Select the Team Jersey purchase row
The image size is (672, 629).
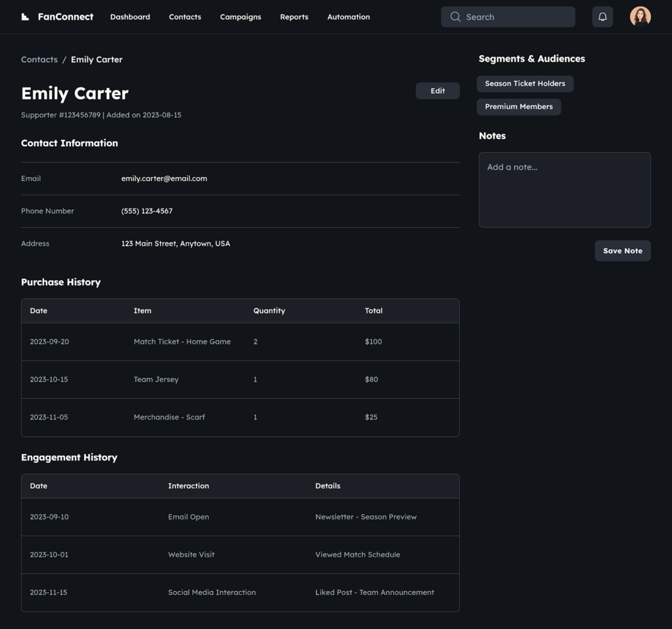(x=240, y=380)
